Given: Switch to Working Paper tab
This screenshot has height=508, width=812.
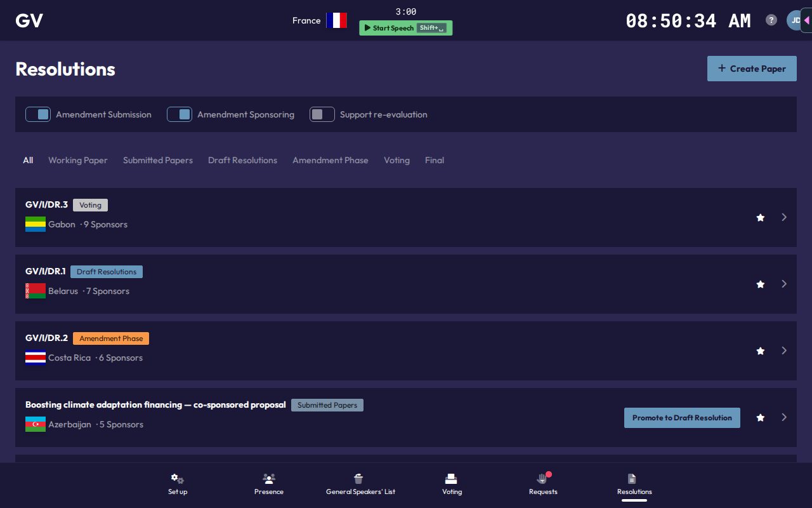Looking at the screenshot, I should (x=78, y=160).
